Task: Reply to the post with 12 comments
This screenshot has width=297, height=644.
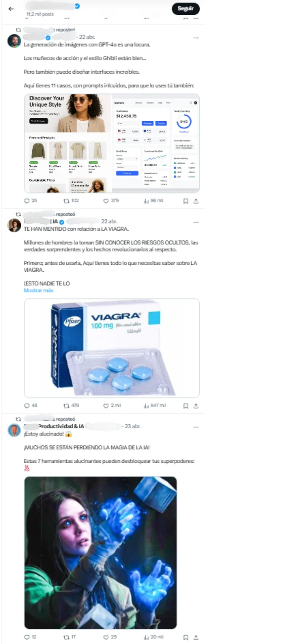Action: pyautogui.click(x=30, y=637)
